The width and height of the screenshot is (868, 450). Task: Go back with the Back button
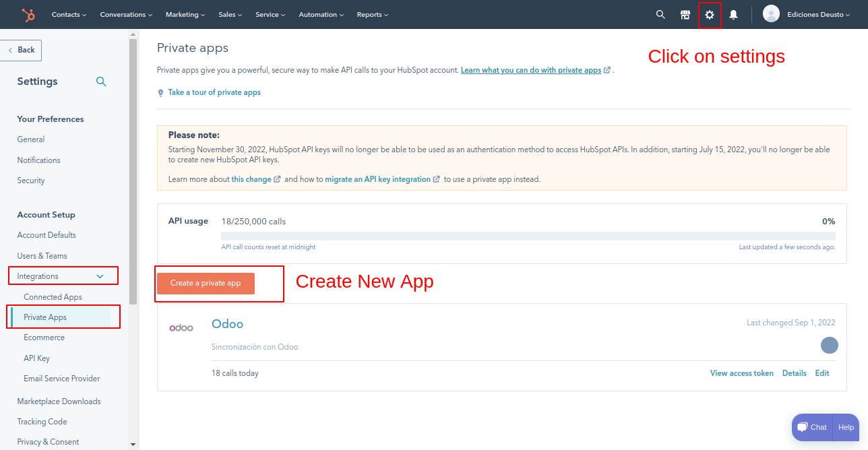21,50
